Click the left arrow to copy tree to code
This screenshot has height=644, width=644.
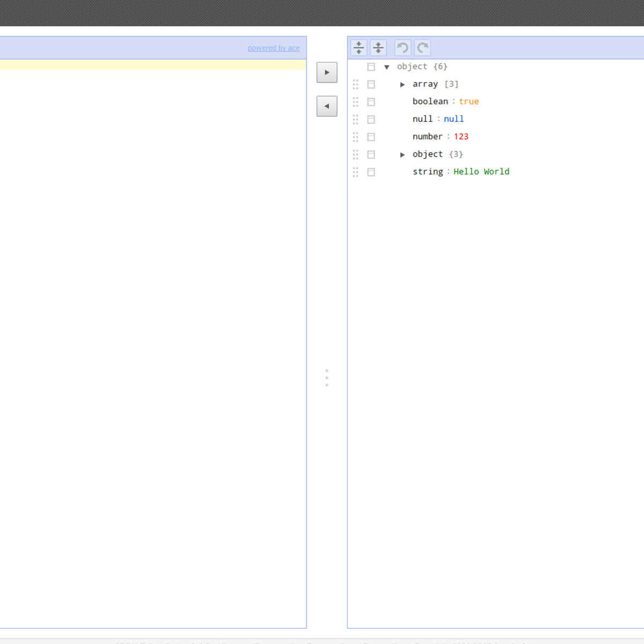point(327,106)
